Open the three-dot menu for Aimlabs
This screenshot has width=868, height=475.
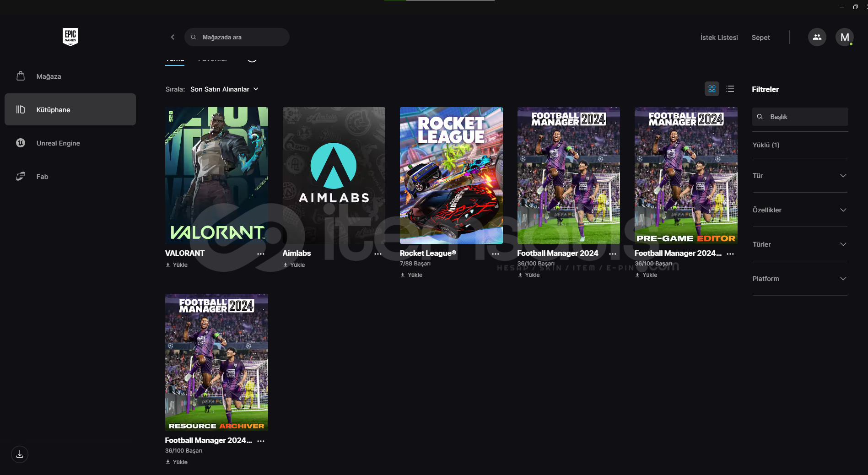378,254
